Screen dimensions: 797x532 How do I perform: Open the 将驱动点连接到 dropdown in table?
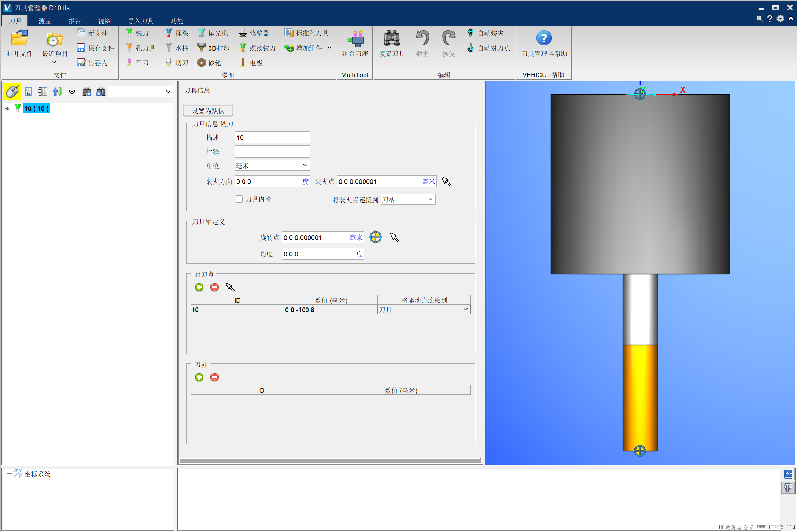click(x=465, y=310)
